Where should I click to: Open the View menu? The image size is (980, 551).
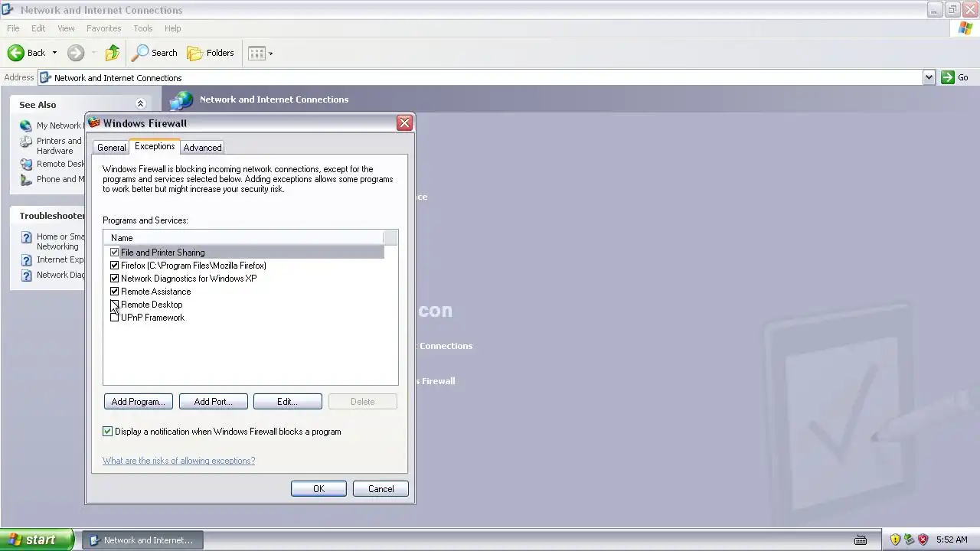tap(66, 28)
